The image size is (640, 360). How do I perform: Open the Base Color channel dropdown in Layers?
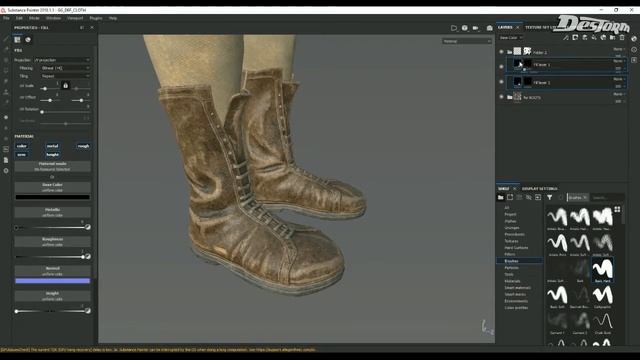511,38
